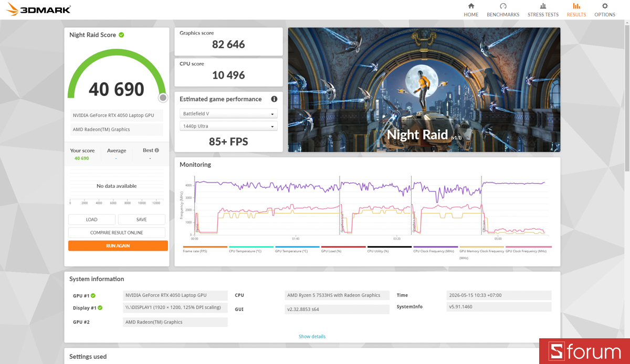The image size is (630, 364).
Task: Toggle the Frame rate (FPS) legend
Action: (x=205, y=250)
